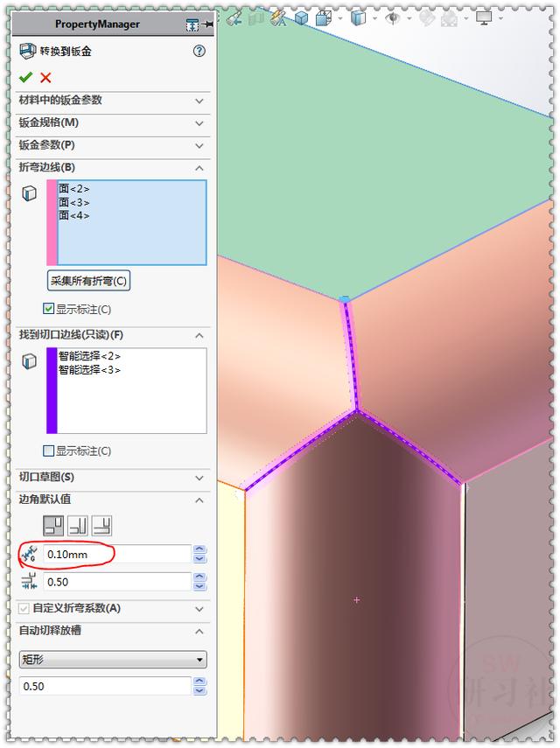The height and width of the screenshot is (748, 560).
Task: Open Apply Scene dropdown arrow
Action: pos(465,19)
